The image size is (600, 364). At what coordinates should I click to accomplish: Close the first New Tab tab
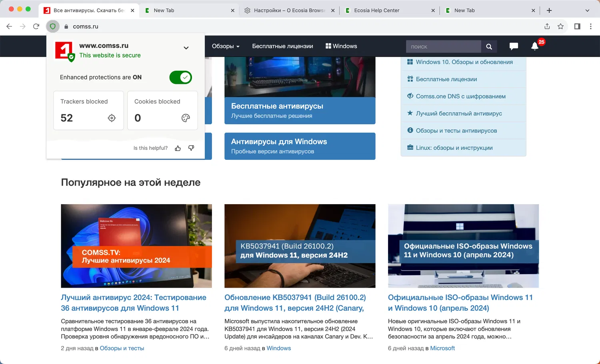(x=233, y=10)
